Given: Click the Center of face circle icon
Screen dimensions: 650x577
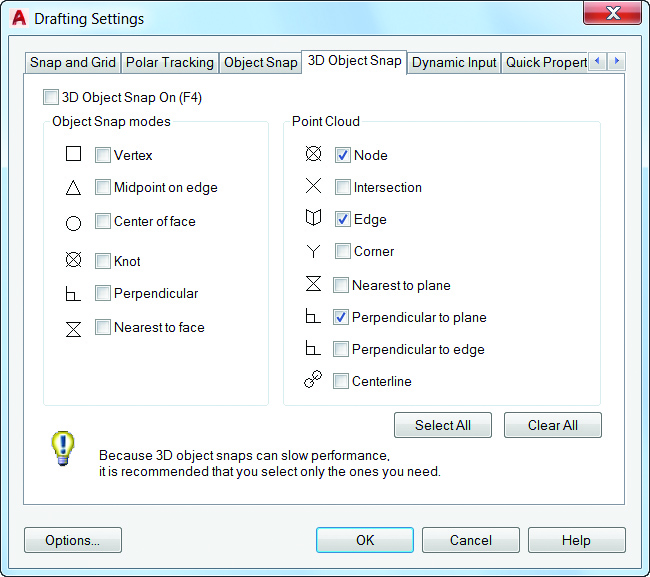Looking at the screenshot, I should pos(73,222).
